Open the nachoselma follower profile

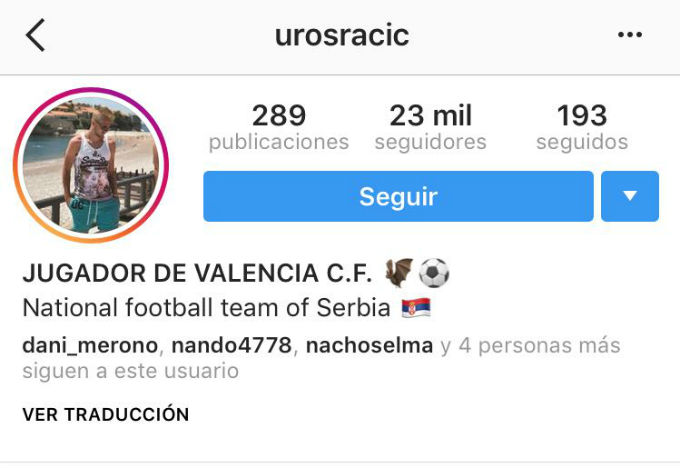(x=369, y=346)
